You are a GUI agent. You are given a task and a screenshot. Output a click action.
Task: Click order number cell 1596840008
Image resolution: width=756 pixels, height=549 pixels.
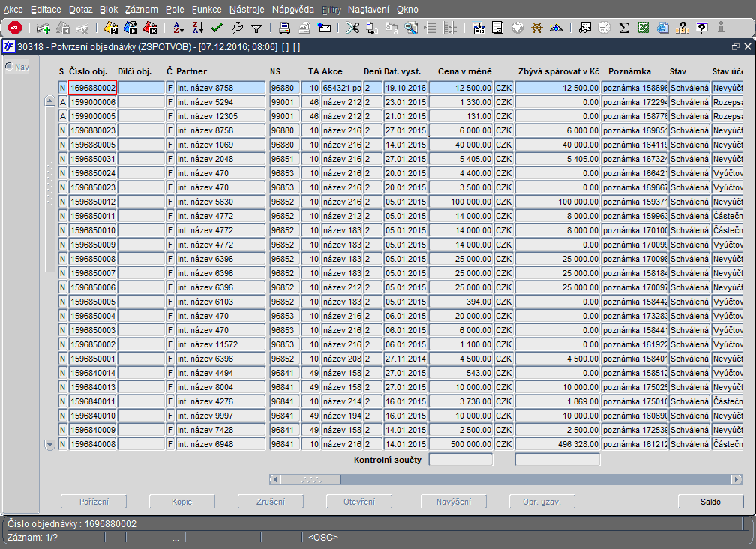[92, 444]
